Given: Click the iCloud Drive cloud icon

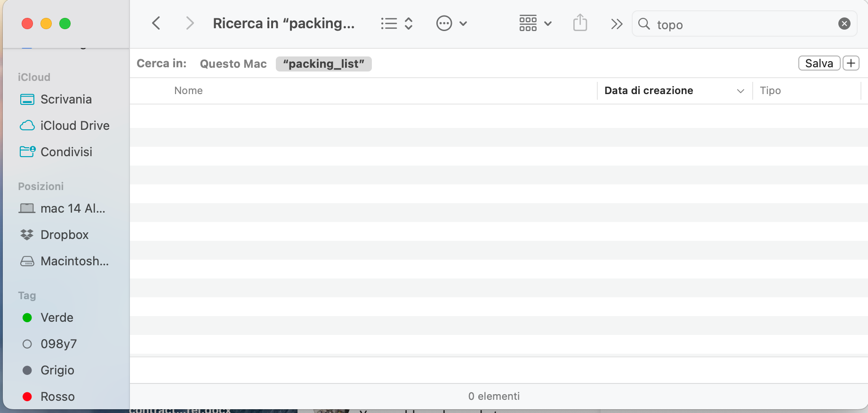Looking at the screenshot, I should (x=27, y=126).
